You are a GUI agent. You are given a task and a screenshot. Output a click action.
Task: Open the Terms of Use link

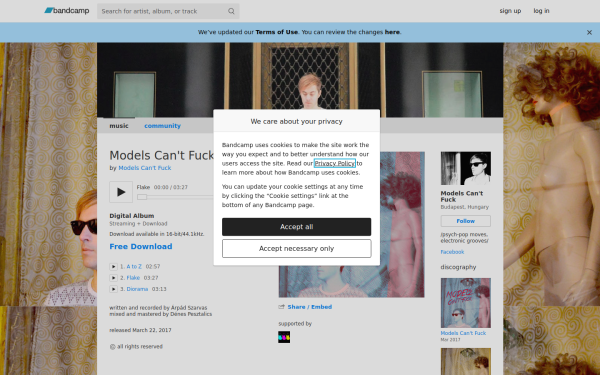click(x=277, y=32)
